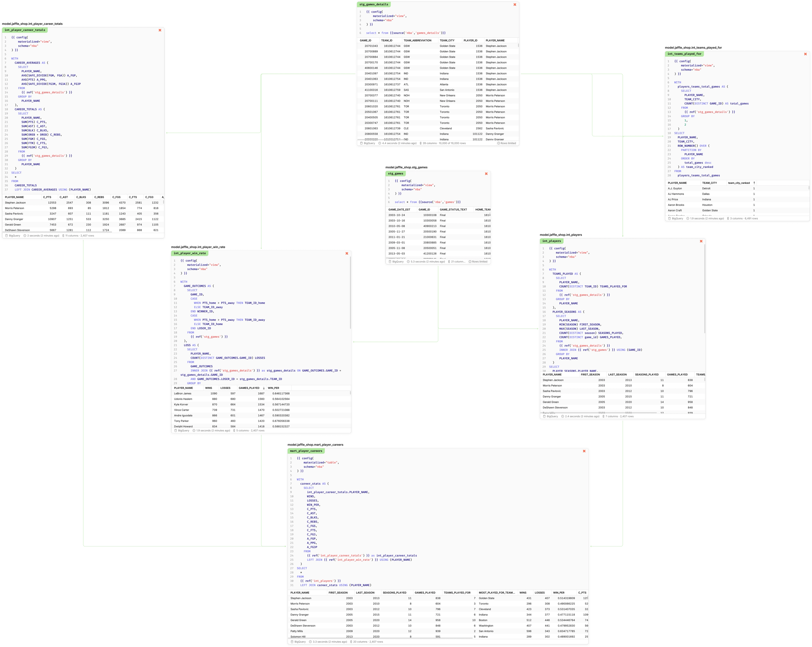Viewport: 812px width, 647px height.
Task: Click the BigQuery icon in int_teams_played_for footer
Action: pyautogui.click(x=669, y=218)
